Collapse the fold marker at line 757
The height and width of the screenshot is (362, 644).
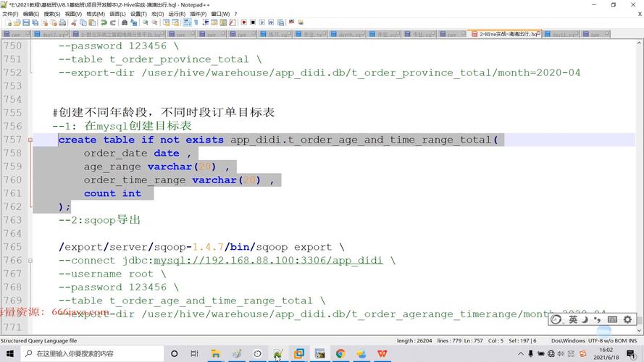coord(30,140)
